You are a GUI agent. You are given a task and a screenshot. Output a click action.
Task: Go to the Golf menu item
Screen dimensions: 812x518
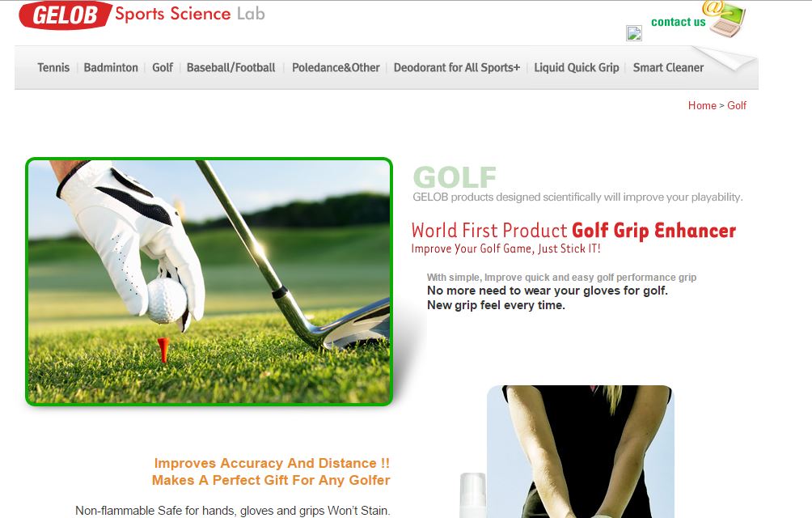point(163,68)
